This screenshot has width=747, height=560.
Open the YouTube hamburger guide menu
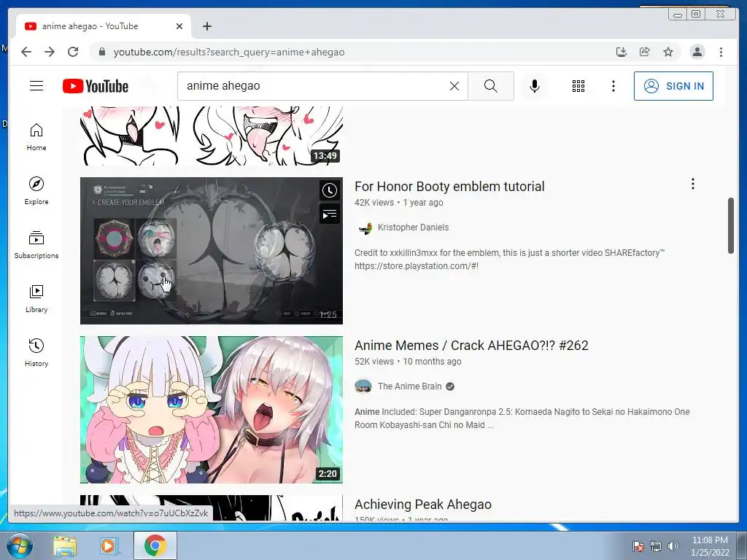(36, 86)
